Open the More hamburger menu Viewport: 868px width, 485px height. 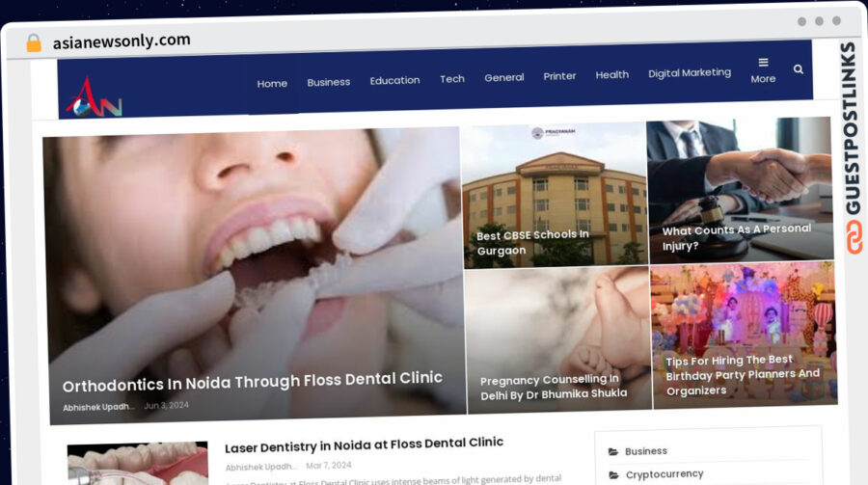point(763,70)
